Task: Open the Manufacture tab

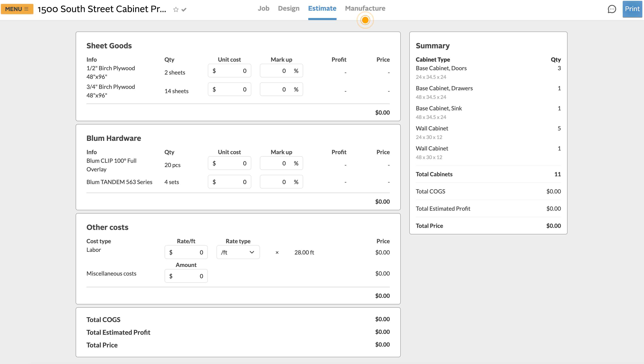Action: (365, 9)
